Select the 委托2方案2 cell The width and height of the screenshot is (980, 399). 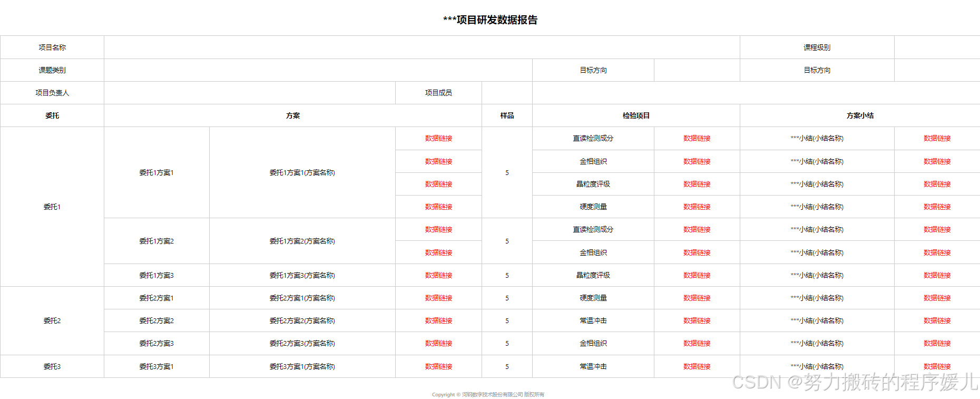point(156,320)
